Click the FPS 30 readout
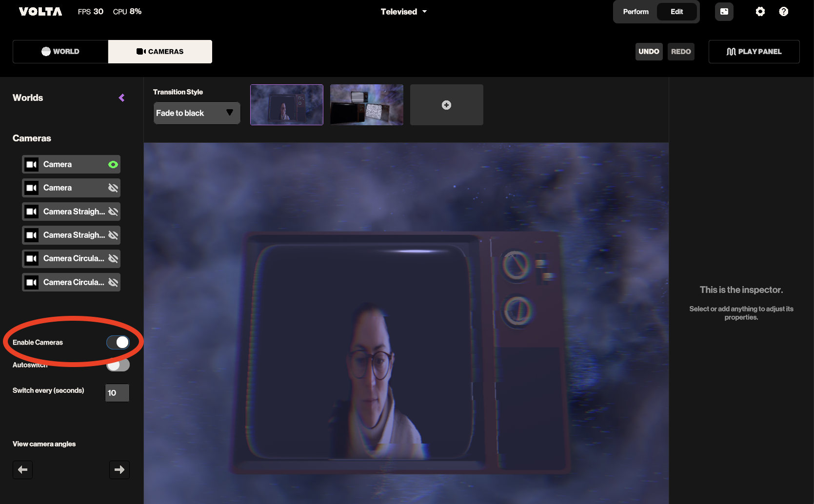 [91, 12]
